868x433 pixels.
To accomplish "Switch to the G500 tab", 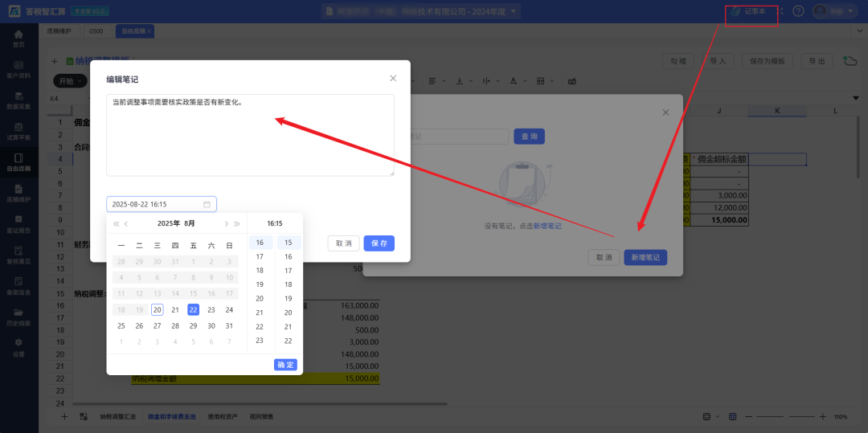I will point(96,31).
